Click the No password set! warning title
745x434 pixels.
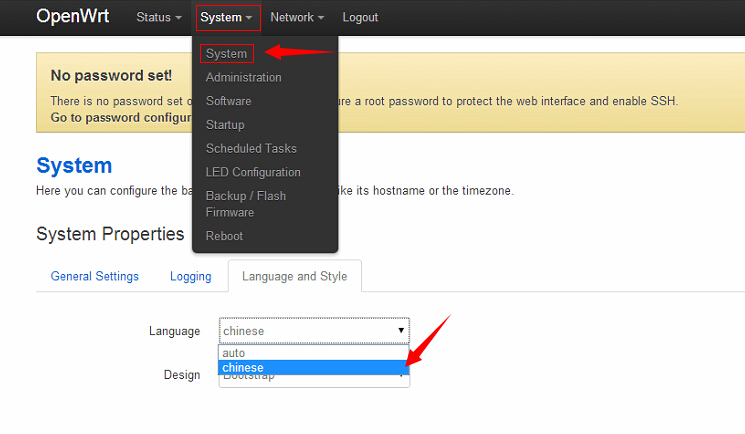111,76
